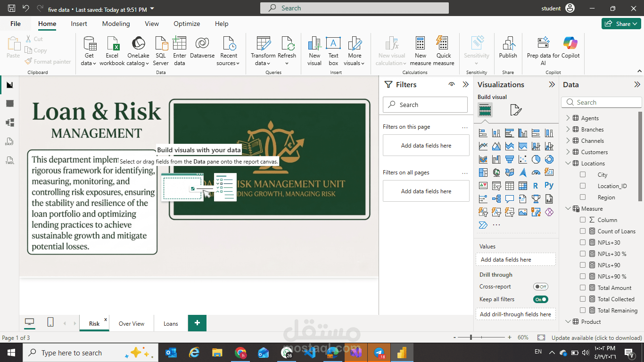Open the Format visual pane icon
This screenshot has height=362, width=644.
point(516,110)
